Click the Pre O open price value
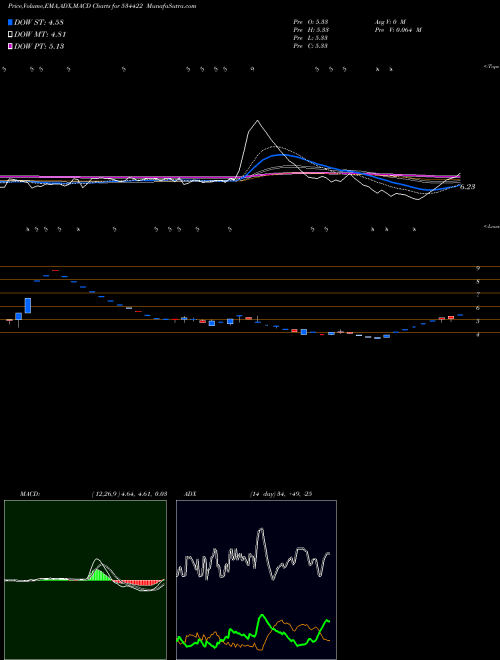Viewport: 500px width, 660px height. tap(311, 21)
